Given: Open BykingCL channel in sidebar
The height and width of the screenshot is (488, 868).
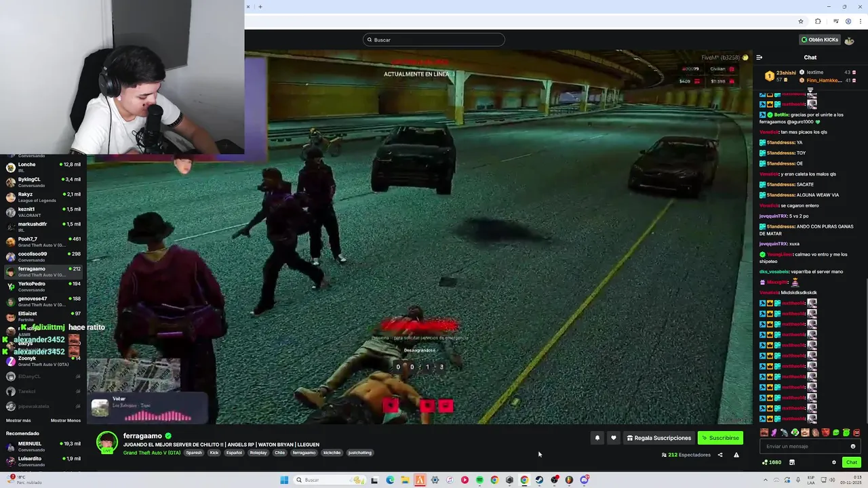Looking at the screenshot, I should (x=43, y=182).
